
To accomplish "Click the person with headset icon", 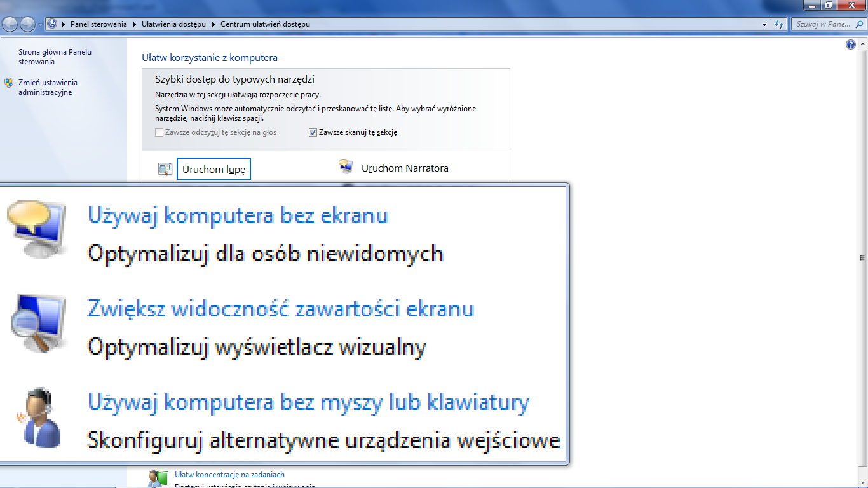I will (x=38, y=417).
